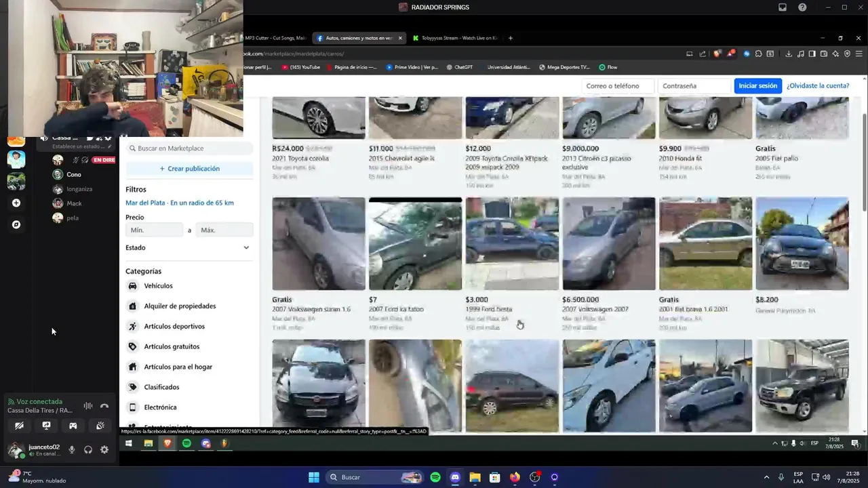
Task: Open Electrónica category
Action: point(189,407)
